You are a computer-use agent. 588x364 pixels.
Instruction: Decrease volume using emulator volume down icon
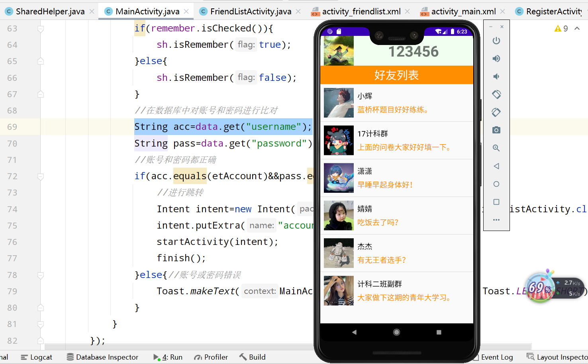(x=496, y=76)
